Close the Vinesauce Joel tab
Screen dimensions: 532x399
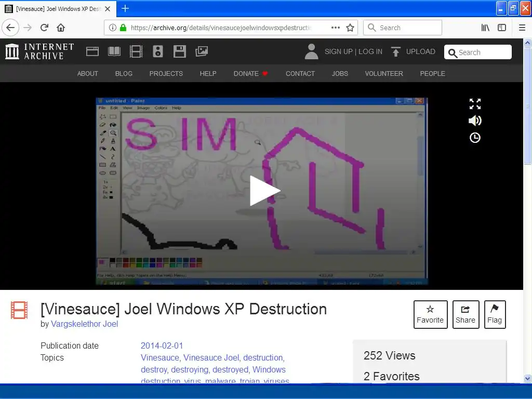[108, 9]
